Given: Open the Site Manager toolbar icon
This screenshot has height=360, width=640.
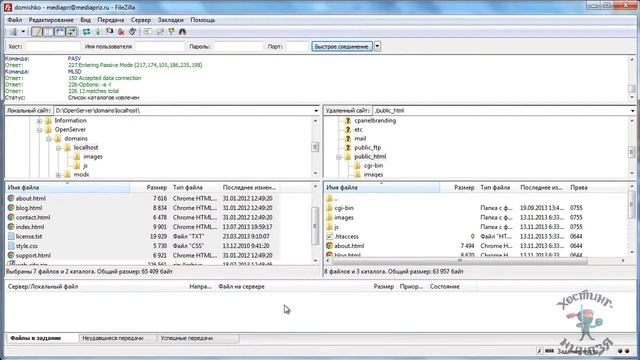Looking at the screenshot, I should tap(13, 31).
